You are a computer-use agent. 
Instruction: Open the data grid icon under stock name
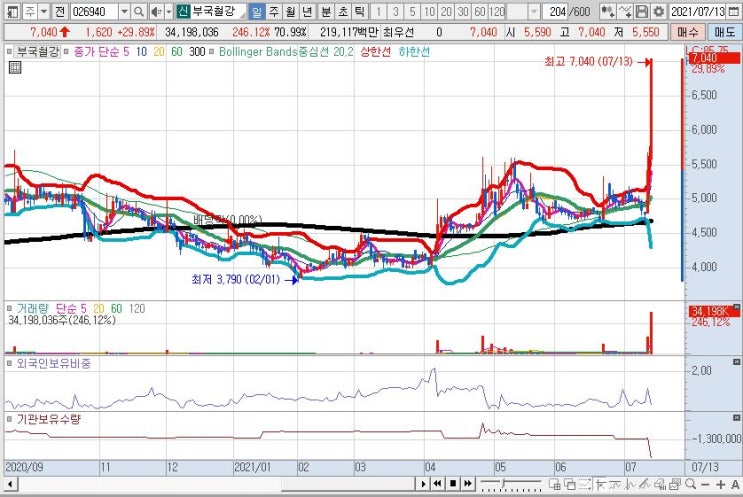click(x=15, y=68)
